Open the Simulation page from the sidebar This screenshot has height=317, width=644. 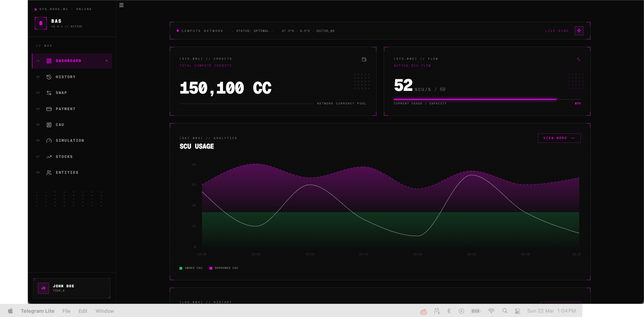click(72, 141)
